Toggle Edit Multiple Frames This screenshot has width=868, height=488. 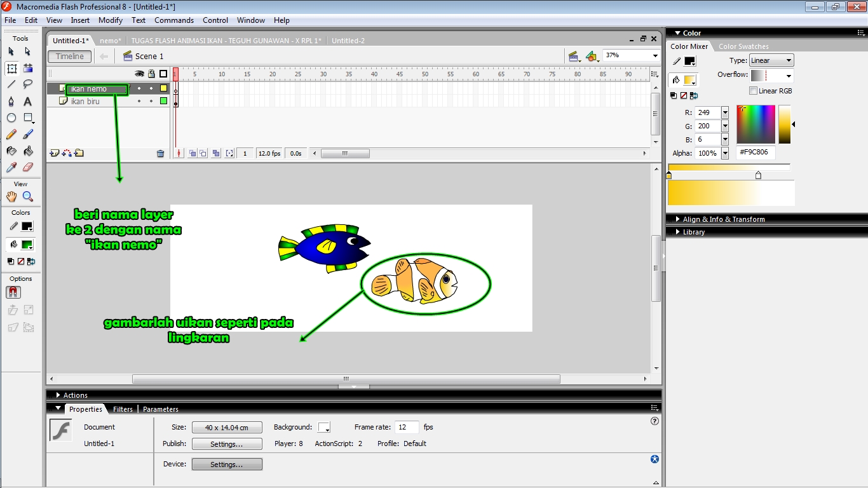point(216,154)
